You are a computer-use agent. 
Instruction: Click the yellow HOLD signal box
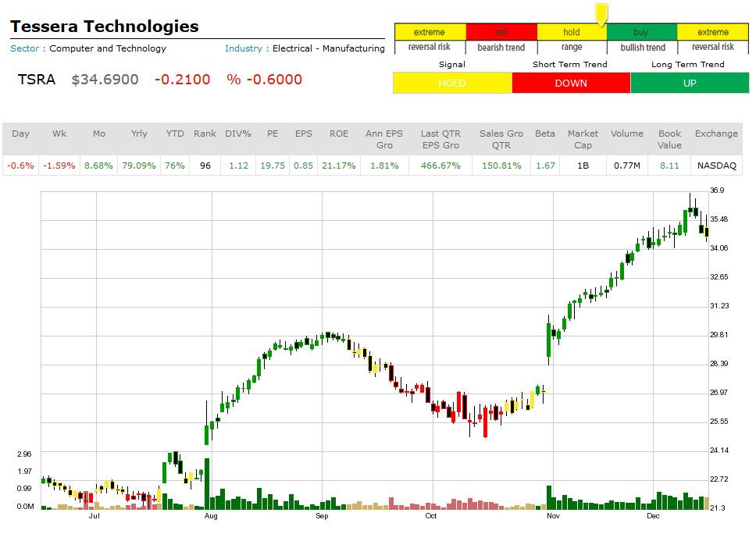point(452,83)
